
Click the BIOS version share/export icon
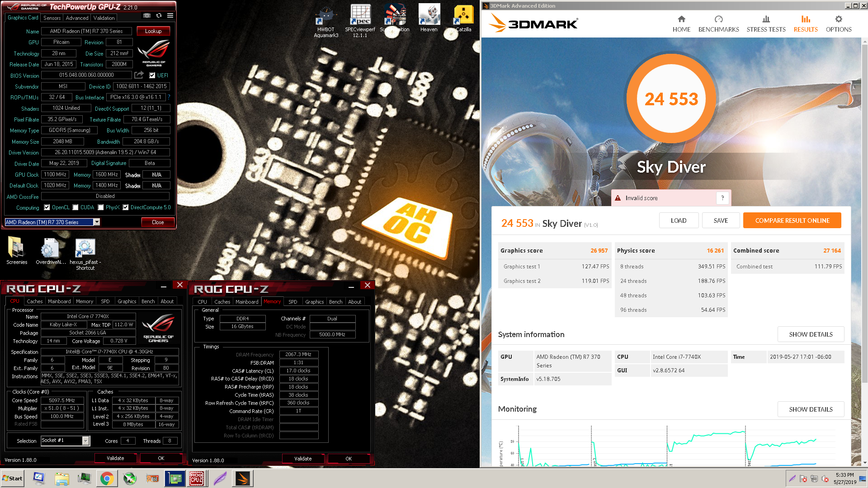point(139,75)
